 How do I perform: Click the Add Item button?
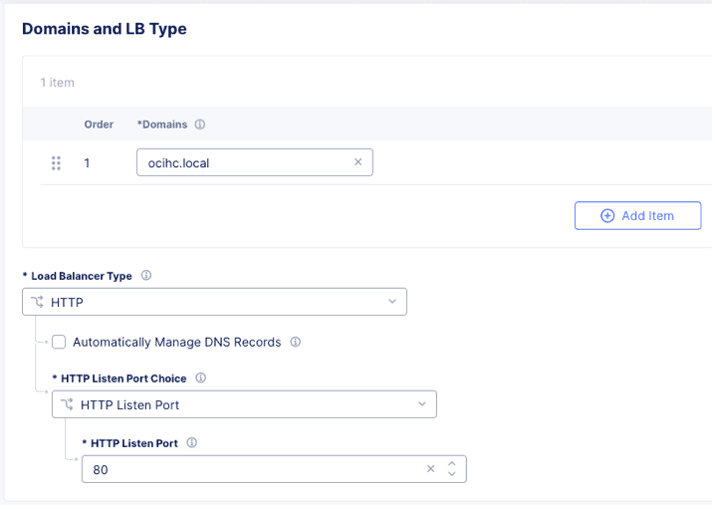pyautogui.click(x=637, y=215)
